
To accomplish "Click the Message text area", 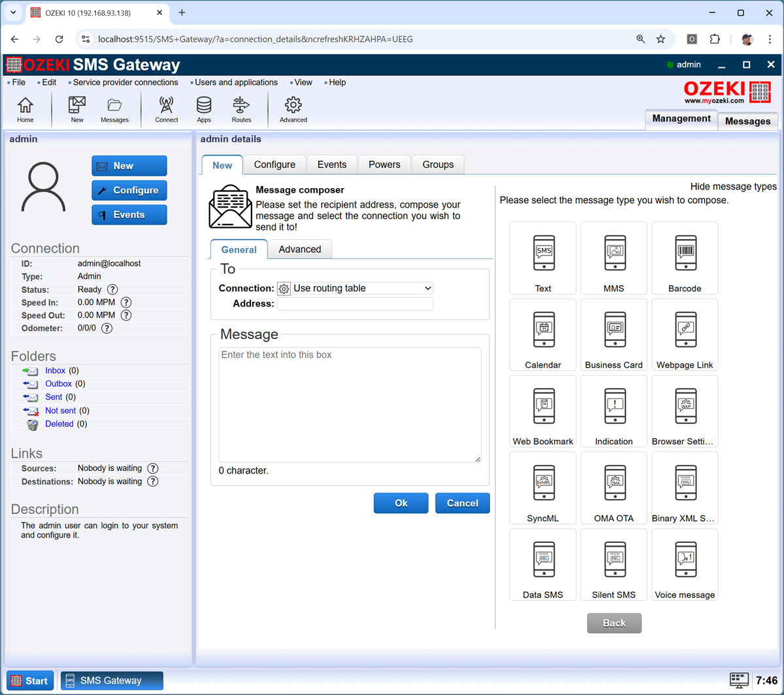I will click(350, 405).
